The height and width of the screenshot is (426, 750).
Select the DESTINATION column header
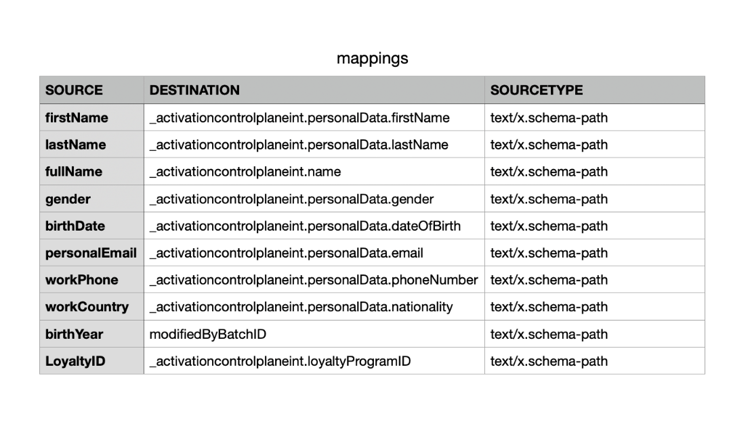click(x=314, y=90)
